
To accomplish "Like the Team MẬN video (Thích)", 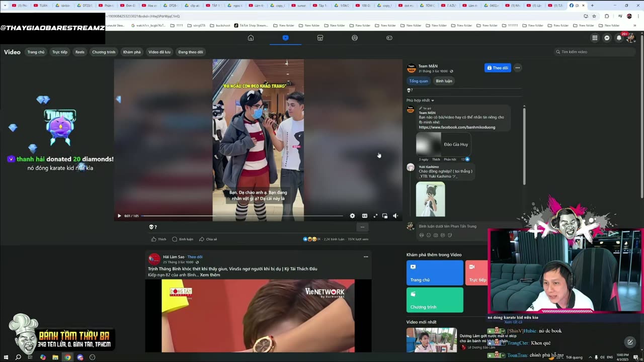I will point(158,239).
